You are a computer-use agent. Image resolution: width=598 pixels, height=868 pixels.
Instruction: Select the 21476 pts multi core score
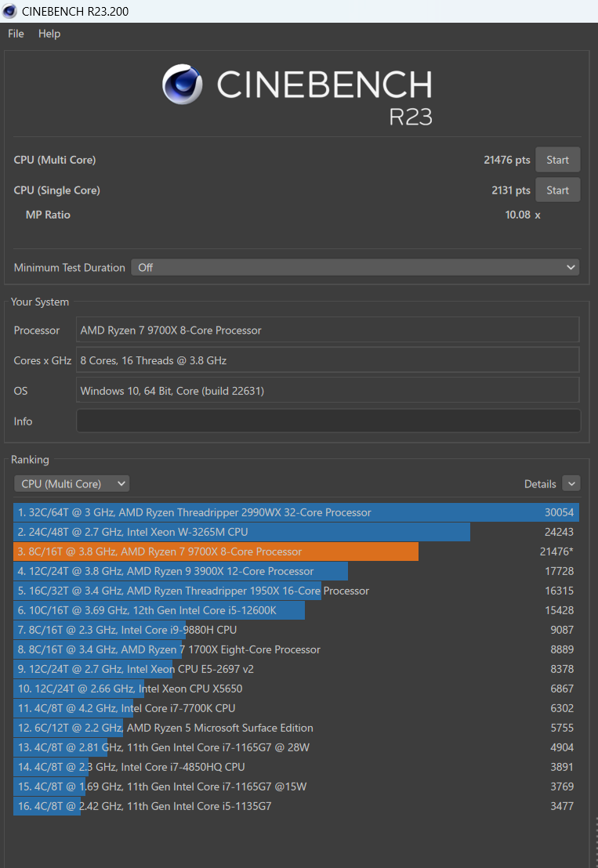506,160
